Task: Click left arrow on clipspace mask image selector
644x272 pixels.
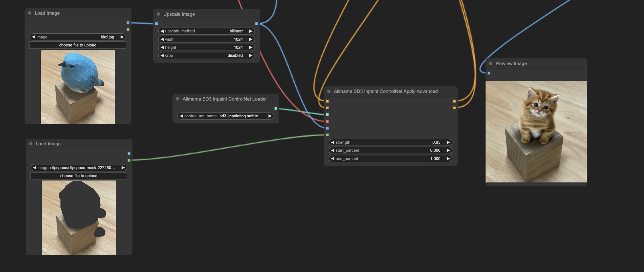Action: tap(34, 168)
